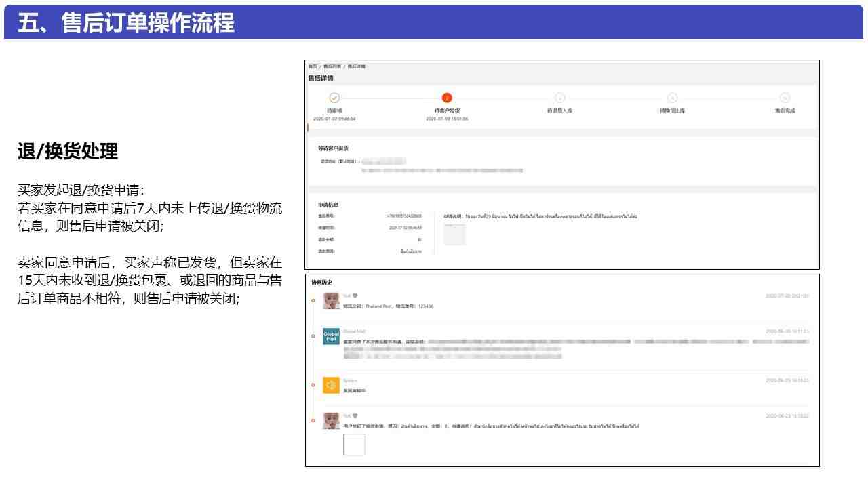Click the timeline dot for the Thailand Post entry

click(313, 300)
